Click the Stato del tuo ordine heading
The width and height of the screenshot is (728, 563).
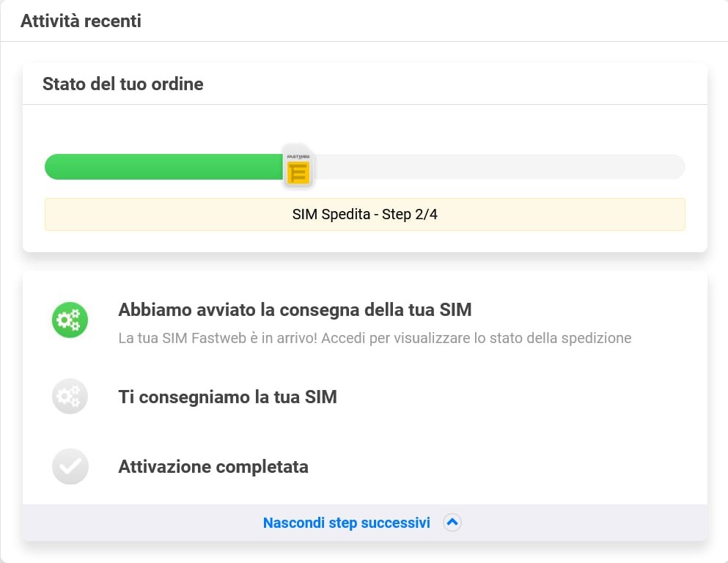coord(123,84)
